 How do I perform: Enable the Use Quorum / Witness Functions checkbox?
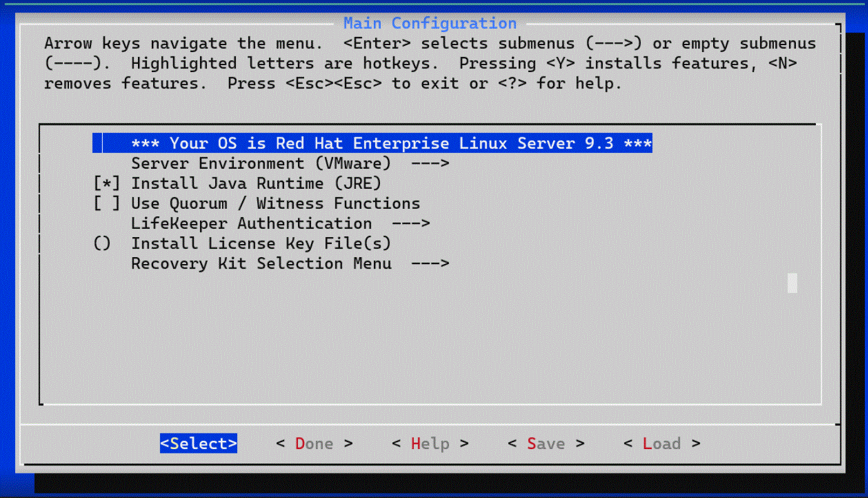107,204
